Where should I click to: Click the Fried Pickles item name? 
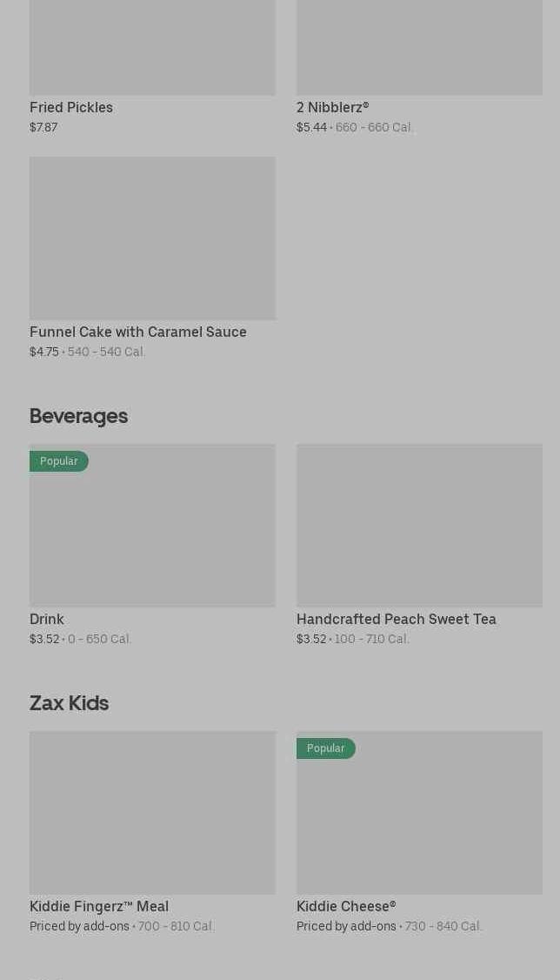(x=71, y=108)
